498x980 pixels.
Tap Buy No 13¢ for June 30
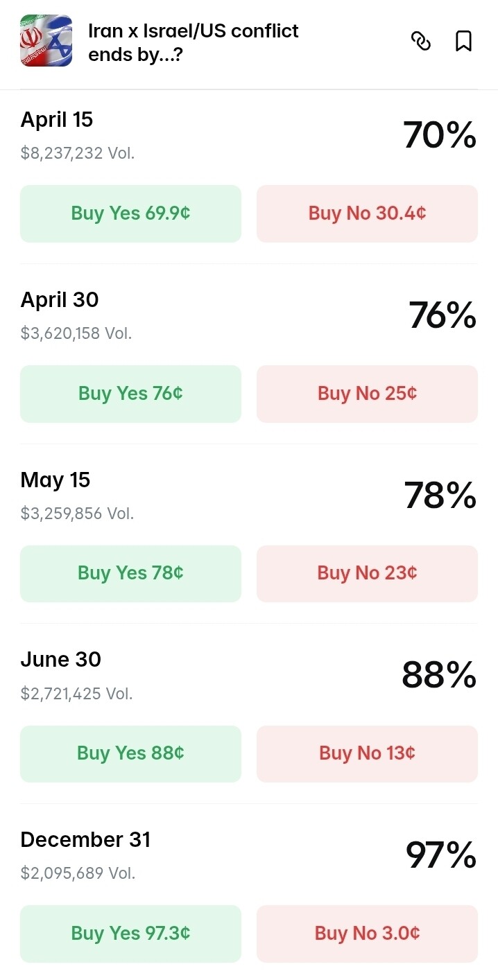367,753
